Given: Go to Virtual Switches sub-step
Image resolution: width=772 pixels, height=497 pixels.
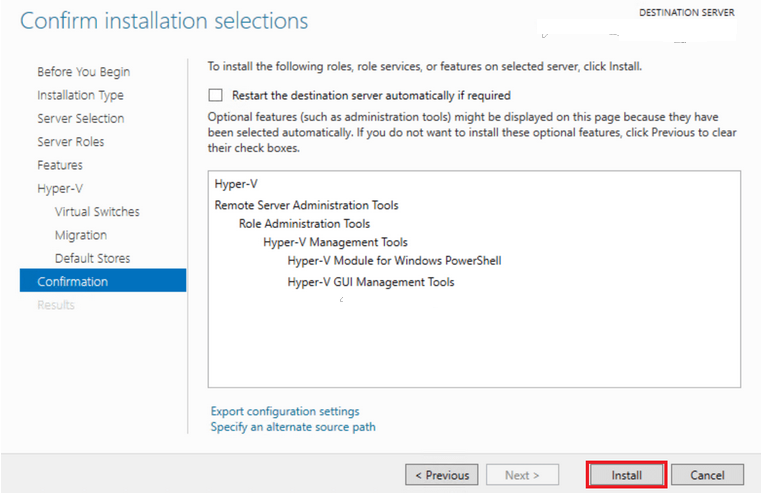Looking at the screenshot, I should (97, 212).
